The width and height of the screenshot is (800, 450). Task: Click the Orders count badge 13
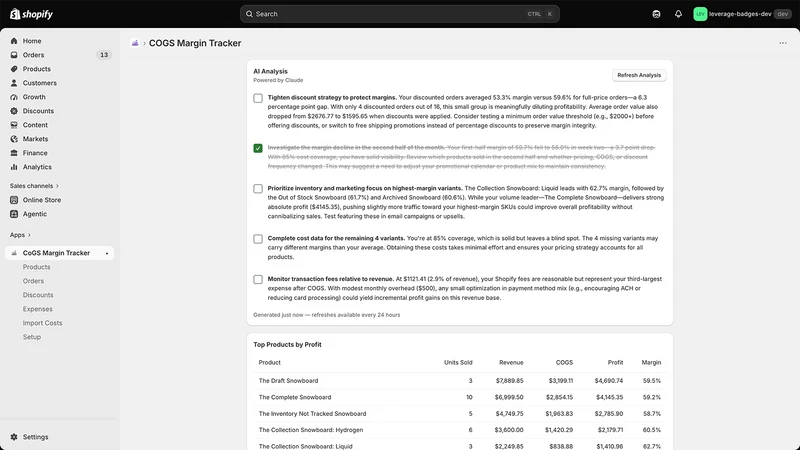[104, 55]
